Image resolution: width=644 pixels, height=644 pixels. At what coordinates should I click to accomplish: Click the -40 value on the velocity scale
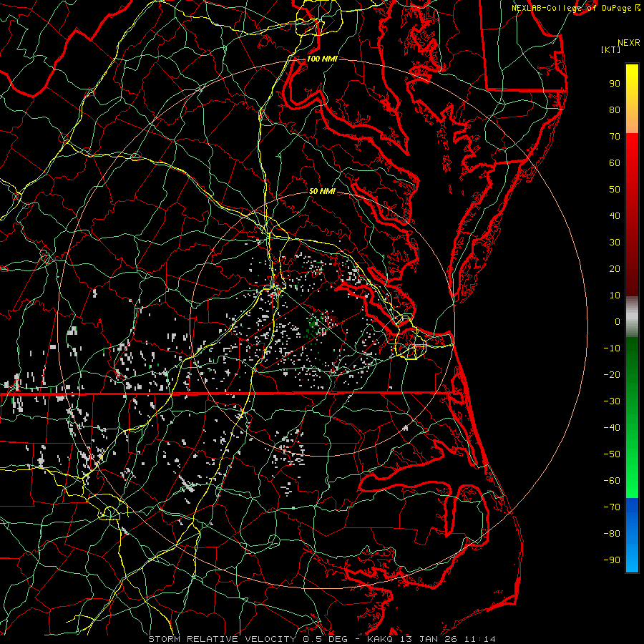612,428
